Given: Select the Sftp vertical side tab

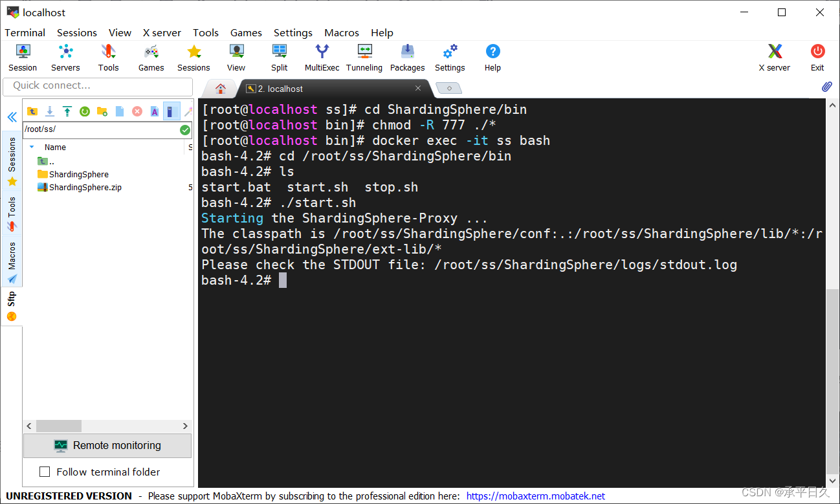Looking at the screenshot, I should 12,307.
